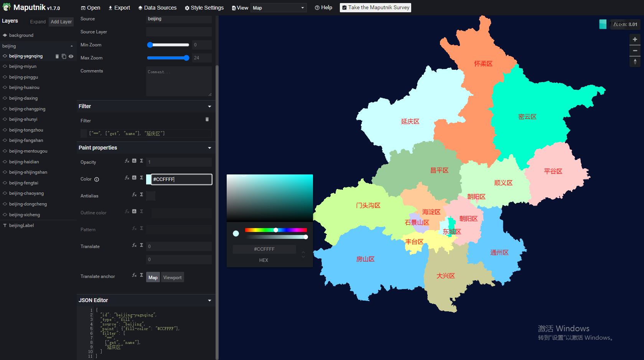Collapse the JSON Editor section

click(209, 300)
